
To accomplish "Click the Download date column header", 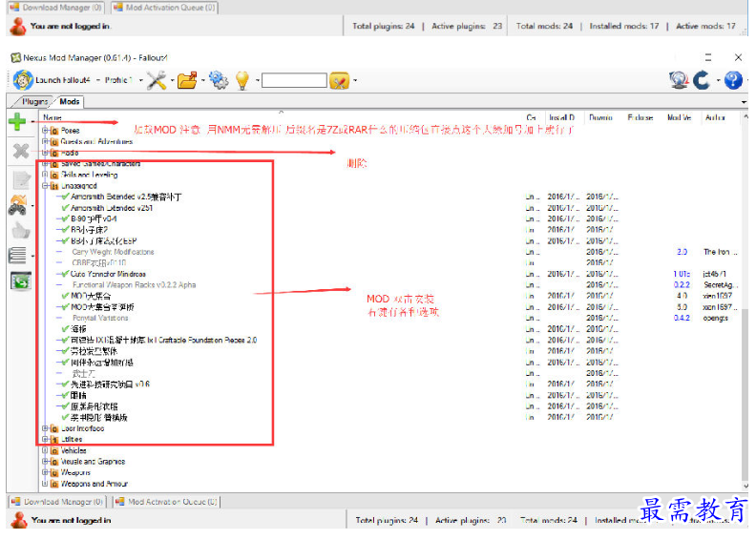I will point(600,117).
